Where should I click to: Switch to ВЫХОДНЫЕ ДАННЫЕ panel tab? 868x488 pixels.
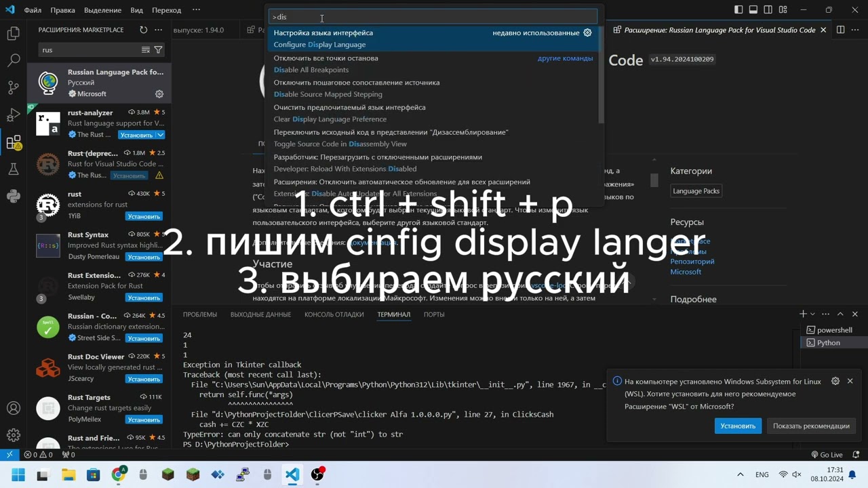pyautogui.click(x=260, y=314)
